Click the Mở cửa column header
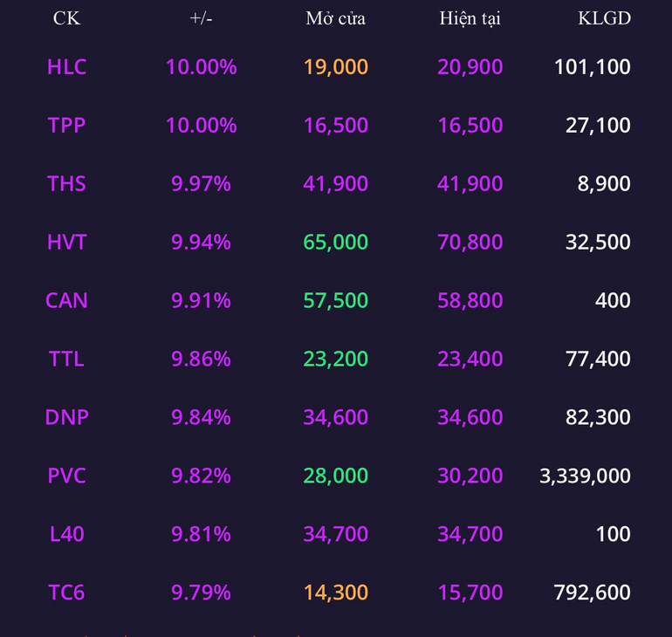This screenshot has height=637, width=672. [x=336, y=18]
